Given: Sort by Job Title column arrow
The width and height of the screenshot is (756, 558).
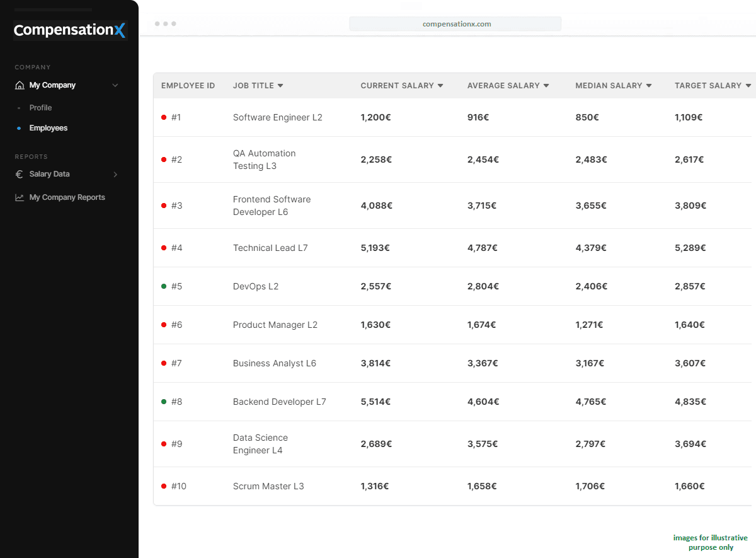Looking at the screenshot, I should point(280,86).
